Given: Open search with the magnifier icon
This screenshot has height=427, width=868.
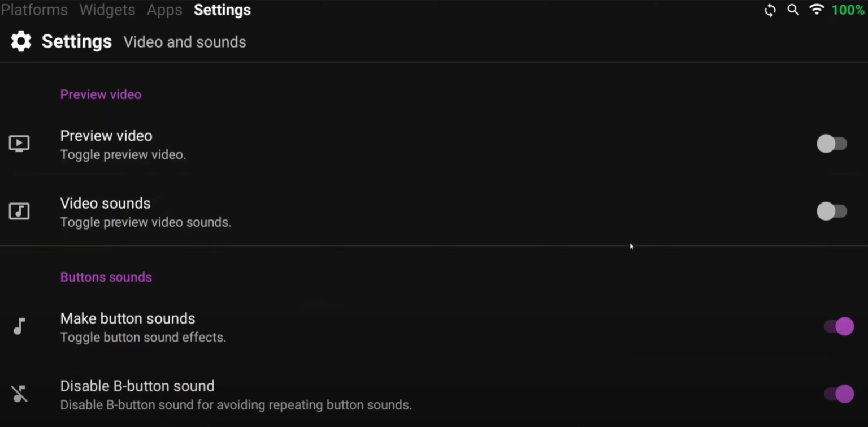Looking at the screenshot, I should click(793, 10).
